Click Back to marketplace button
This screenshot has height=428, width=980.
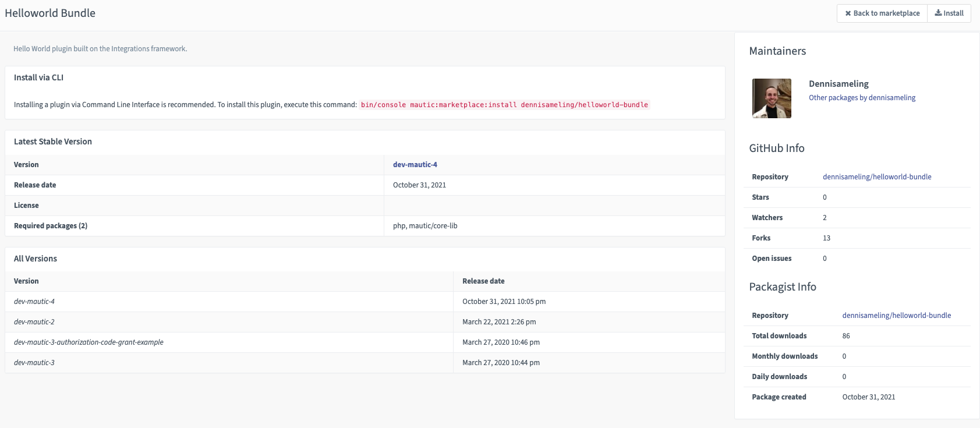click(882, 13)
